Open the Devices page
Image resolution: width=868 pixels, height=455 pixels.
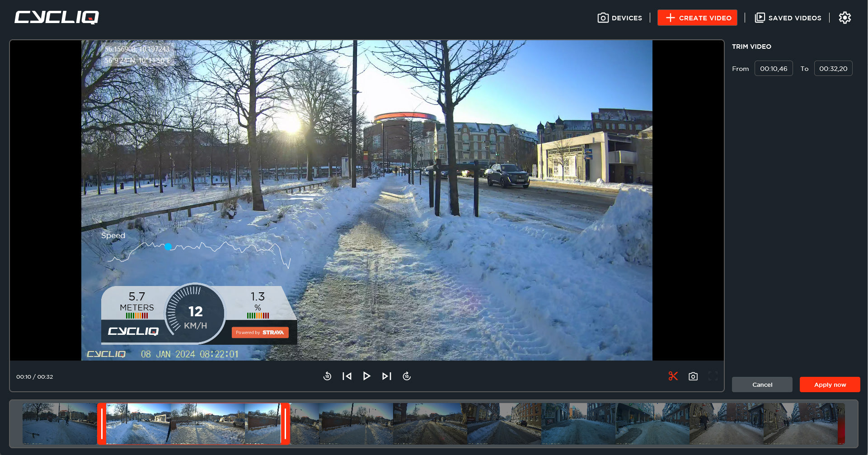pyautogui.click(x=619, y=18)
